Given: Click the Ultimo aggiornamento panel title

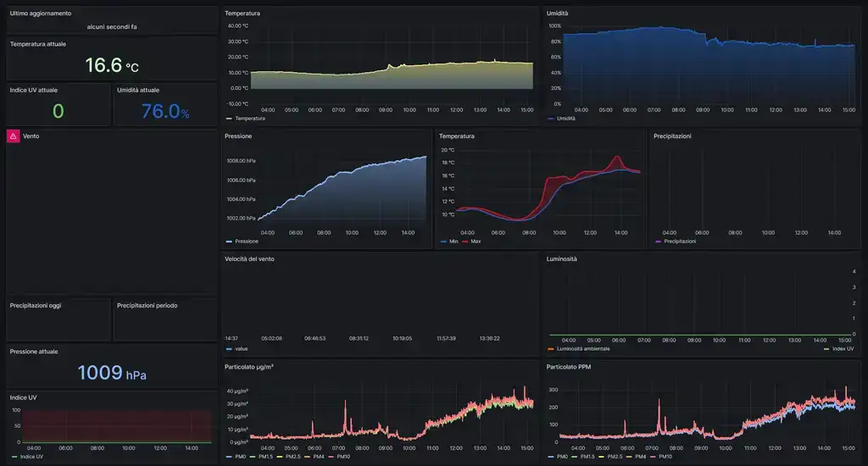Looking at the screenshot, I should coord(41,14).
